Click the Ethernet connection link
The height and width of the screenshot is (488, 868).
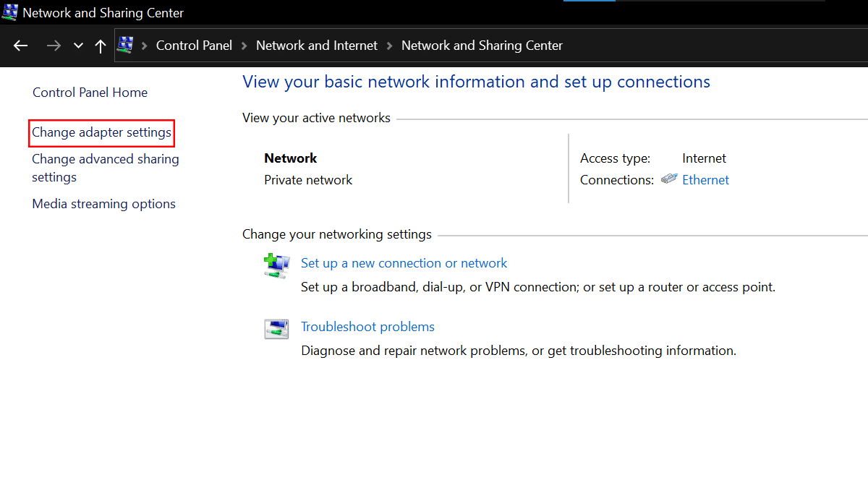pyautogui.click(x=705, y=180)
